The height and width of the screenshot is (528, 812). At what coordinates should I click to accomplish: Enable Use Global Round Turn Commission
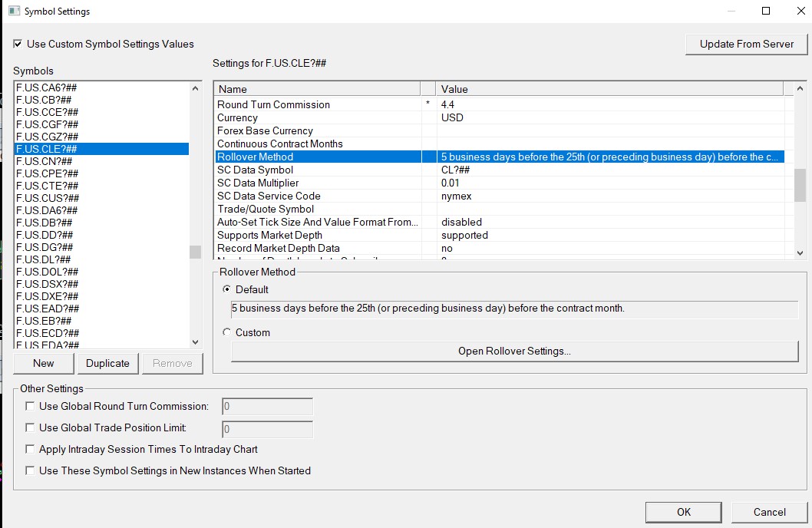[x=30, y=406]
